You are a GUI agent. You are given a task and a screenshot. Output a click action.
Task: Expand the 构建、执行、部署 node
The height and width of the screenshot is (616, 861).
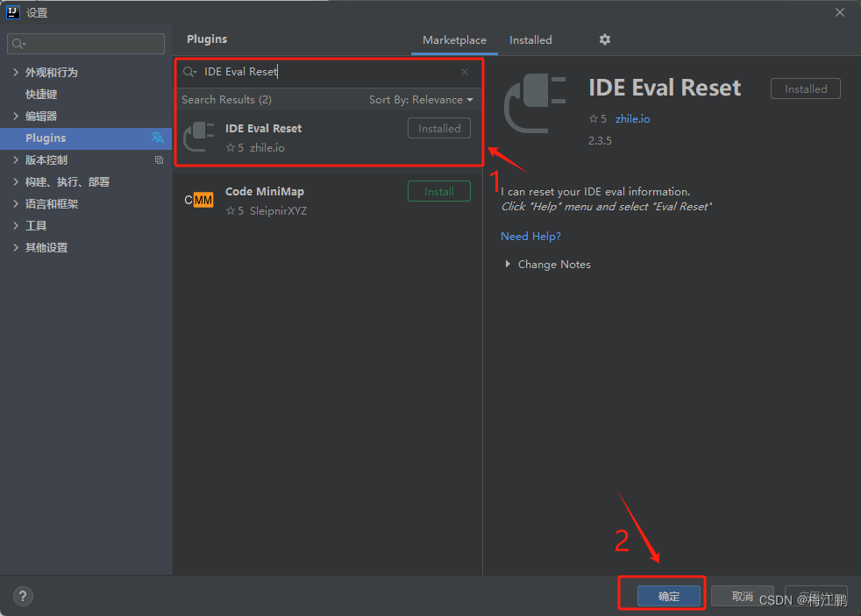pos(16,181)
